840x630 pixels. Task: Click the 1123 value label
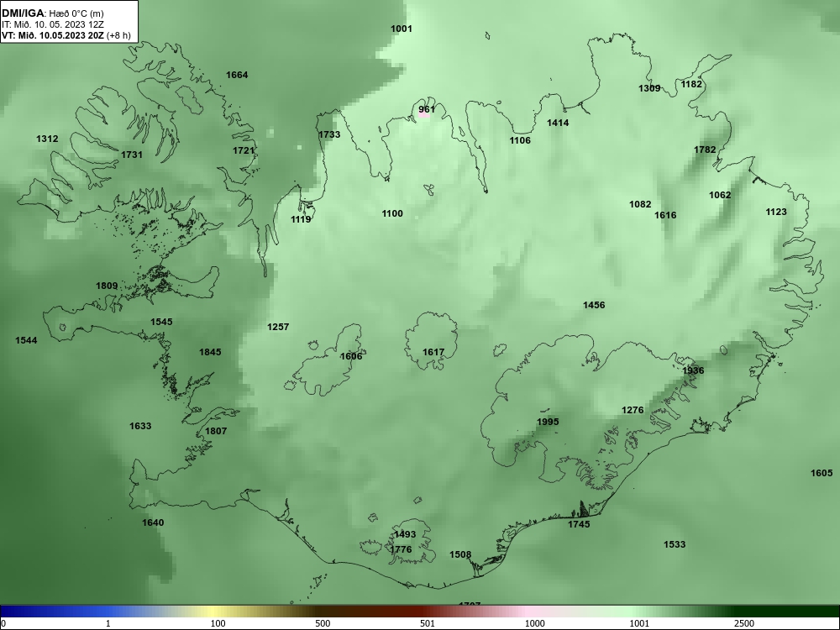pos(775,213)
